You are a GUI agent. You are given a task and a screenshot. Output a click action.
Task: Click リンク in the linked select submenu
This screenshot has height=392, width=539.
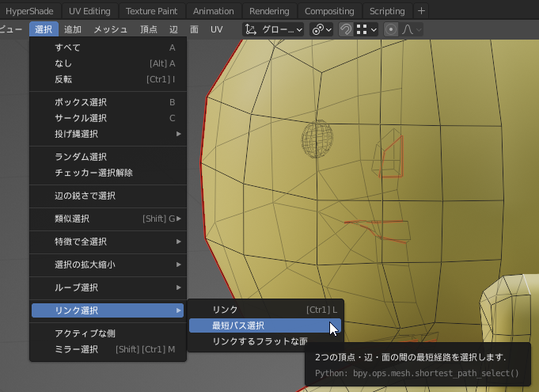(x=225, y=310)
